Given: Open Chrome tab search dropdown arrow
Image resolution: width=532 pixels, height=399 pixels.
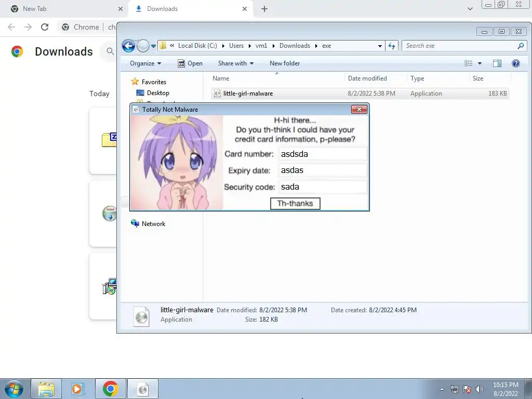Looking at the screenshot, I should 470,9.
